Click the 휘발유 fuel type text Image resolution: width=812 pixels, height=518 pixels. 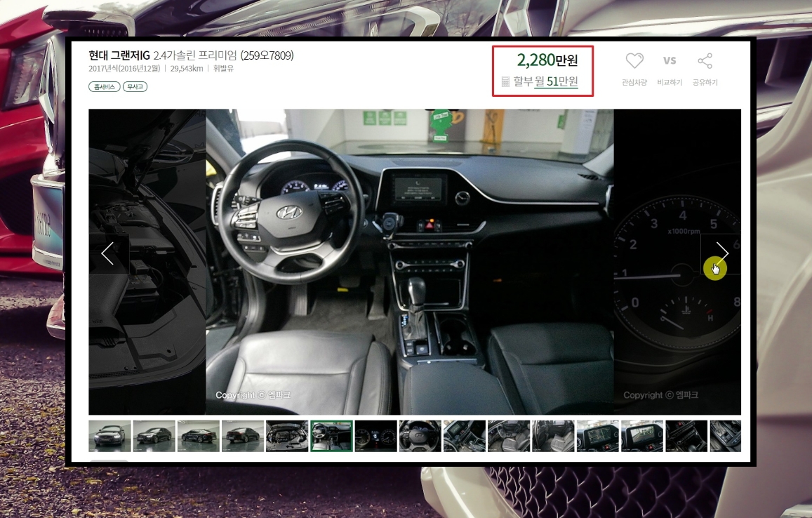click(x=223, y=68)
